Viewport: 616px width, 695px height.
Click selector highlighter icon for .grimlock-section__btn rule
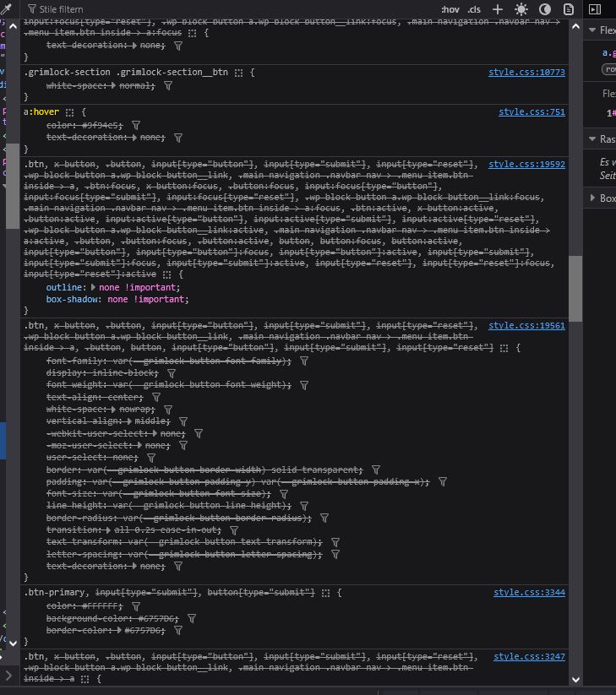(x=238, y=73)
